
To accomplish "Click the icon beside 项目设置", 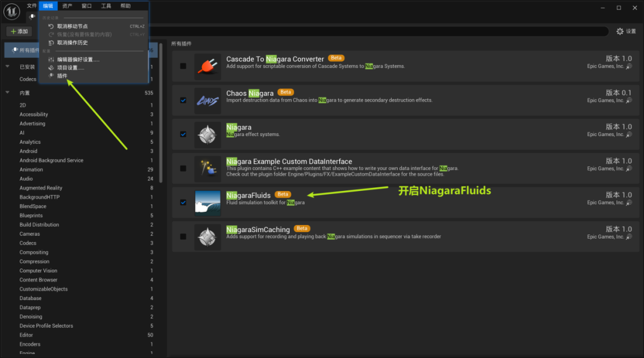I will (51, 68).
